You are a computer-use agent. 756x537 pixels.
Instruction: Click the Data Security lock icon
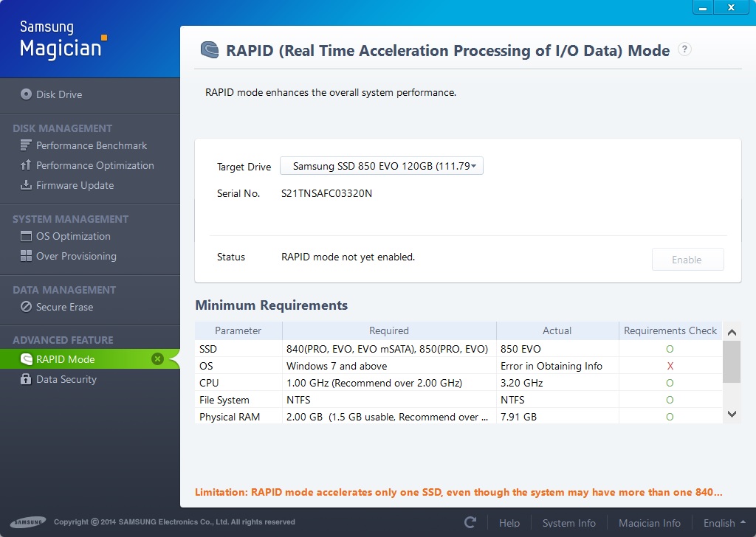coord(26,379)
